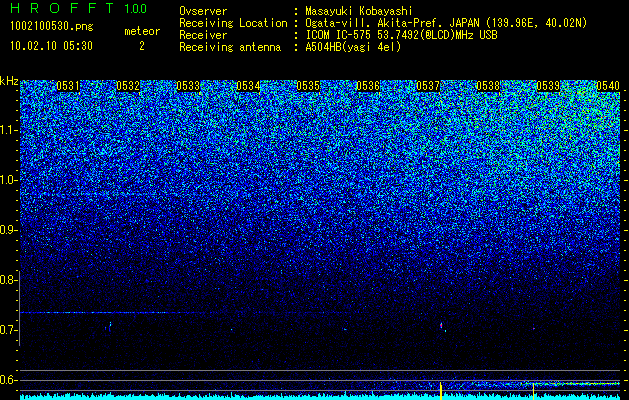The image size is (629, 400).
Task: Click the 0539 time label
Action: (548, 86)
